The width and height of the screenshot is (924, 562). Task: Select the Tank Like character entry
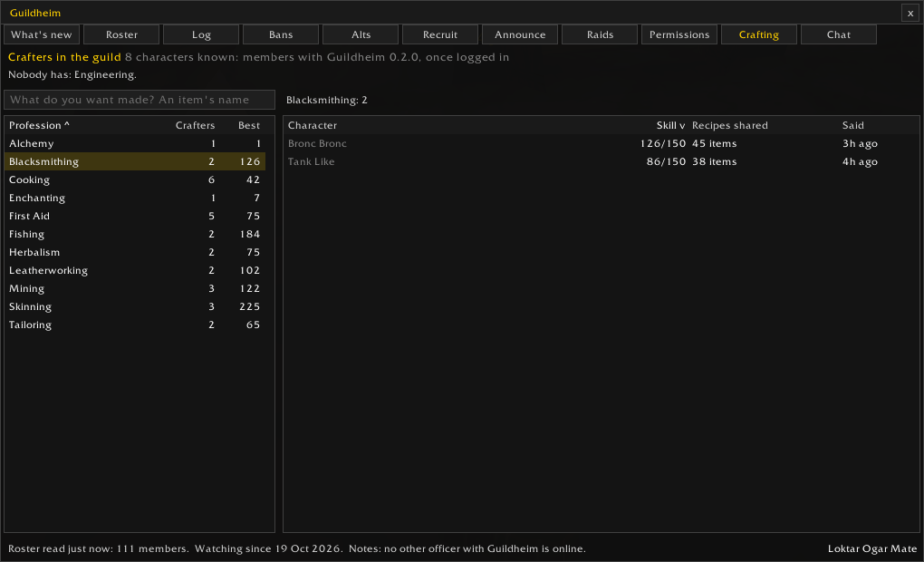point(602,161)
